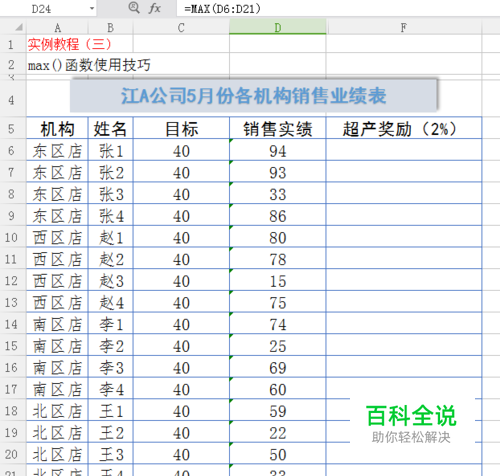The width and height of the screenshot is (500, 476).
Task: Click the cell with value 15
Action: 278,281
